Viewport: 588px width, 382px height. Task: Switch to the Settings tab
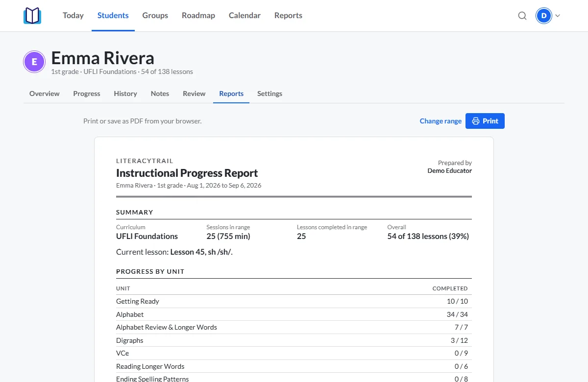tap(269, 94)
